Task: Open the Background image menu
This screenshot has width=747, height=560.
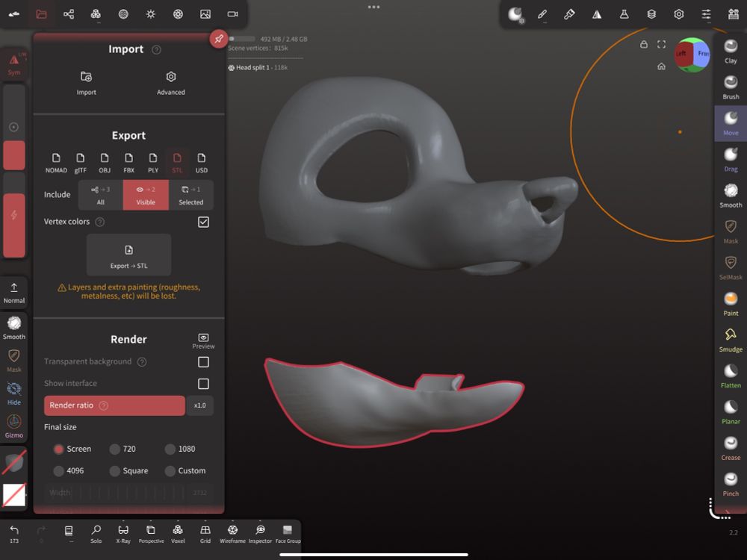Action: 205,13
